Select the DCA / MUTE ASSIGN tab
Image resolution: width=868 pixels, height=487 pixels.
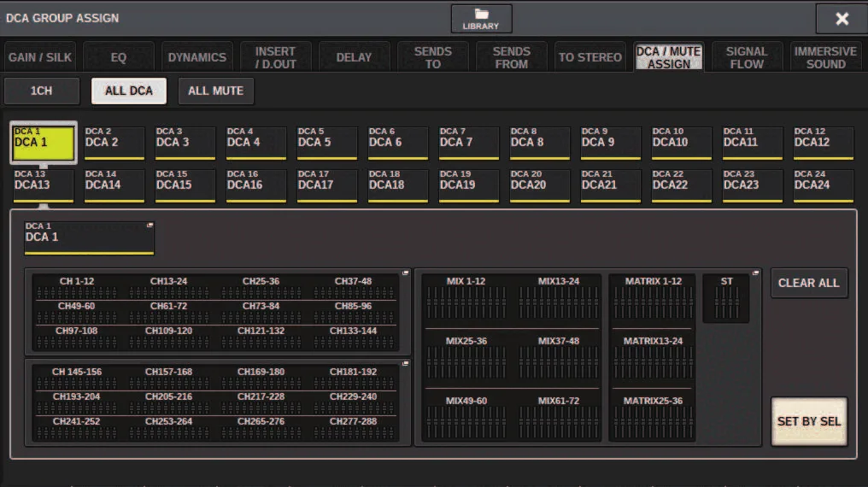click(669, 57)
